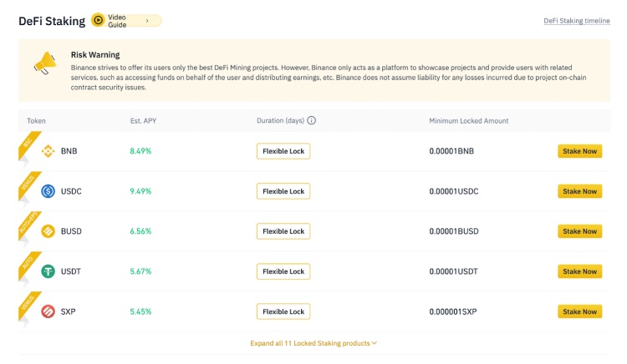The image size is (627, 364).
Task: Click the USDT token name
Action: coord(71,271)
